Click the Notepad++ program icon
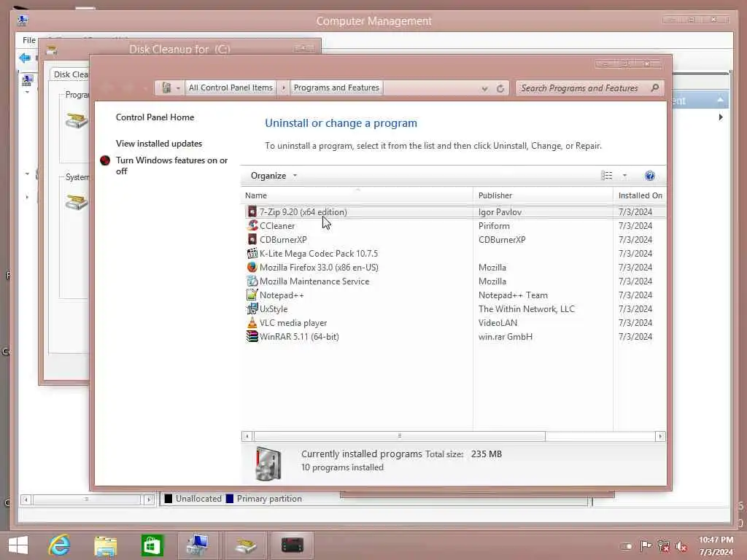This screenshot has height=560, width=747. (x=252, y=295)
